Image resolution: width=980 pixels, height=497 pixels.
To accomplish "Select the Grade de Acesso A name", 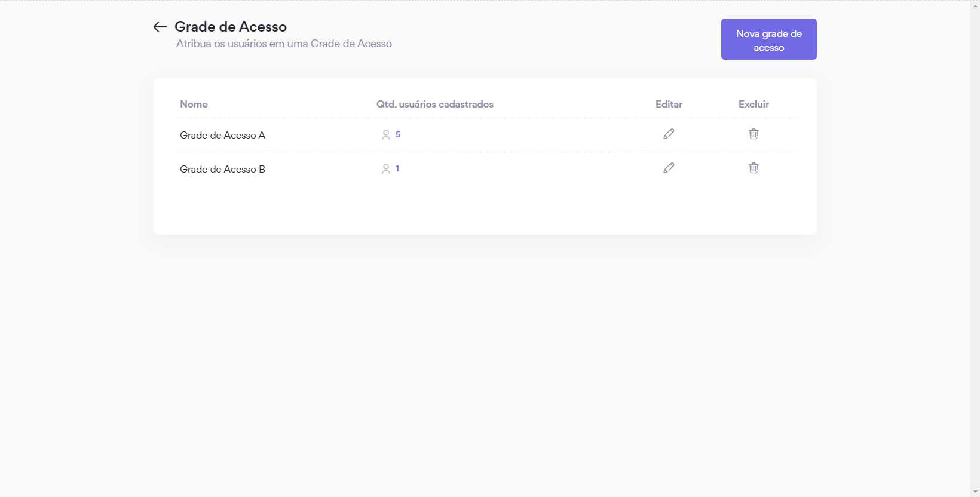I will (x=222, y=135).
